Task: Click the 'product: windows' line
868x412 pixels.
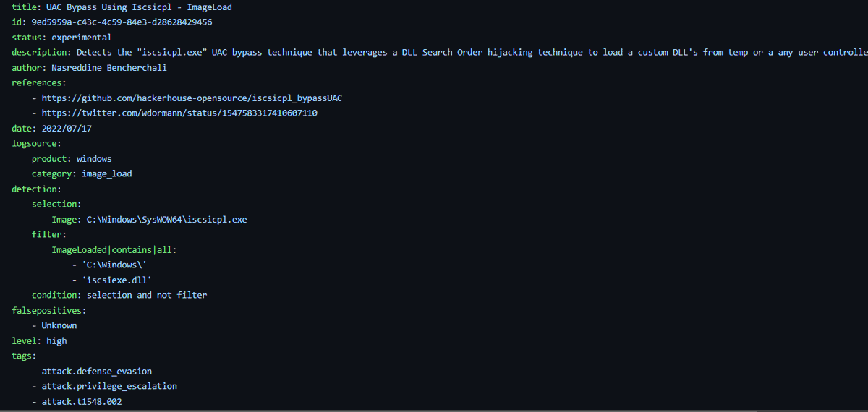Action: coord(72,158)
